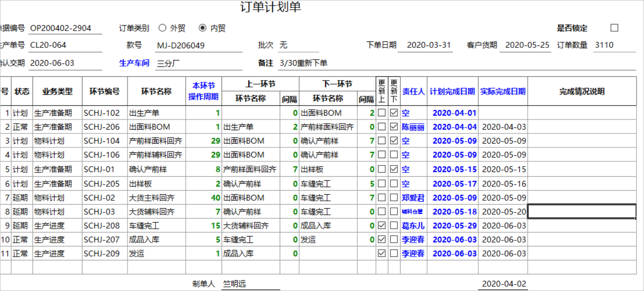
Task: Open the blue 生产车间 label link
Action: tap(134, 63)
